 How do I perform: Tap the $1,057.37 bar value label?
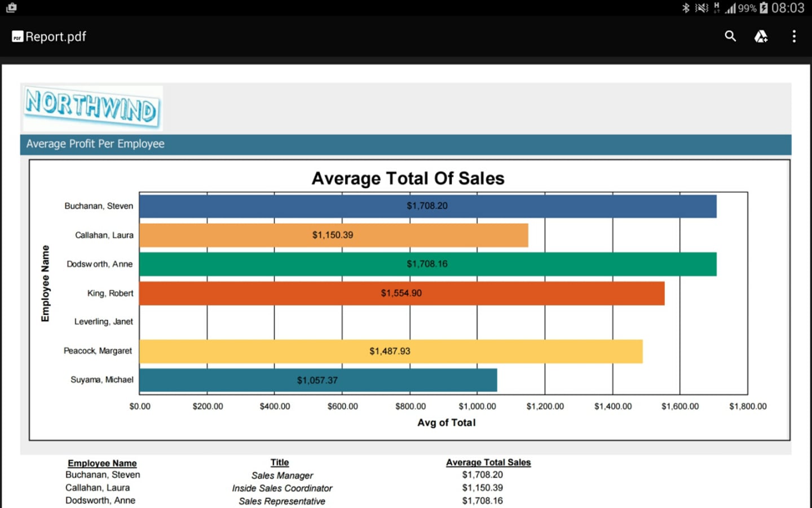click(317, 380)
